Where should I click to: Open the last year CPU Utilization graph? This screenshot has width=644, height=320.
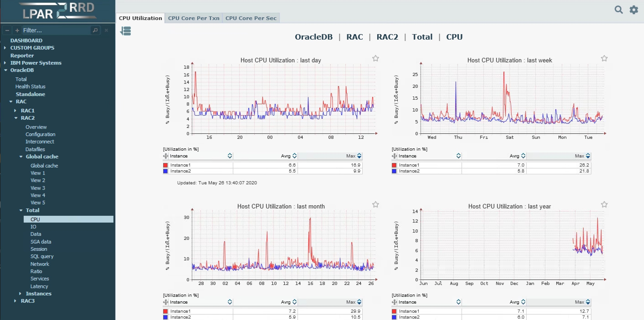coord(500,245)
